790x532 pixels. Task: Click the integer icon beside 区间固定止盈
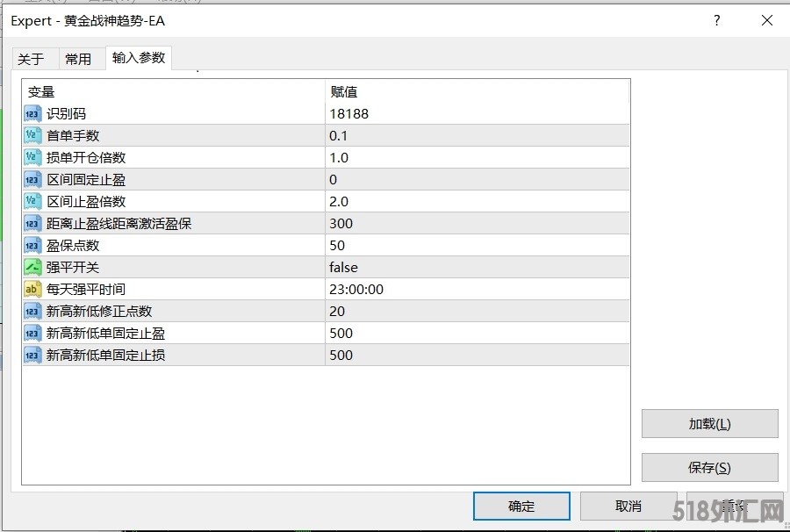(x=32, y=179)
